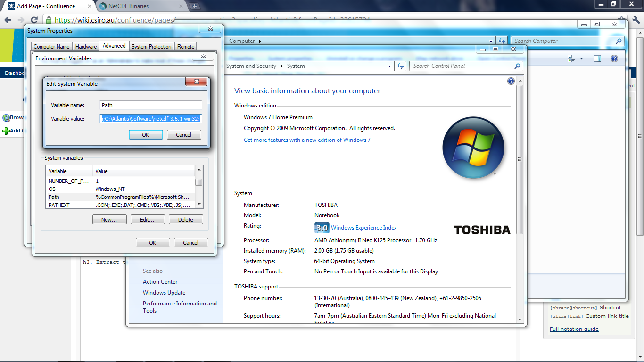644x362 pixels.
Task: Go back with the browser back arrow
Action: (8, 20)
